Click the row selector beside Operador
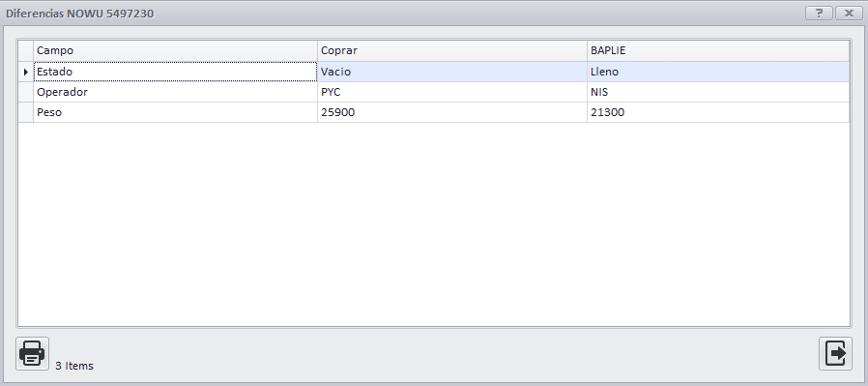 tap(26, 92)
